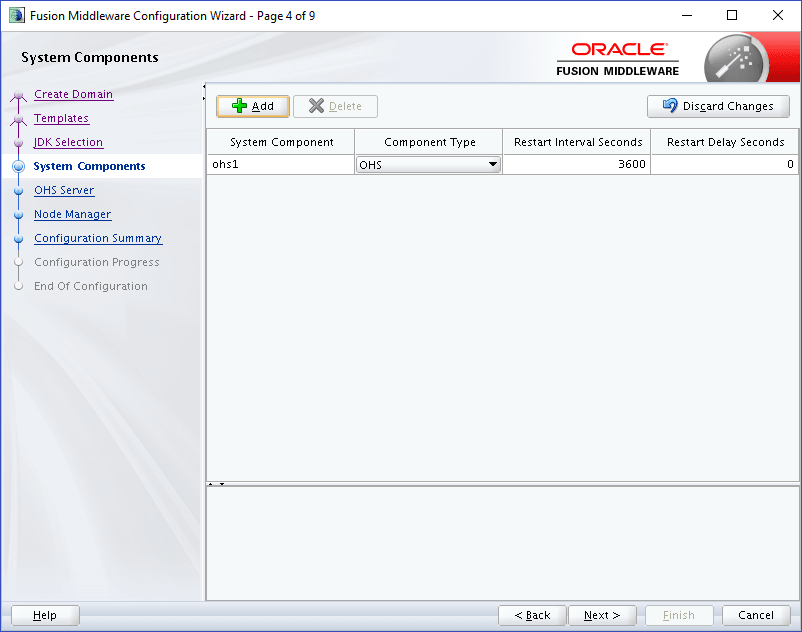This screenshot has height=632, width=802.
Task: Click Discard Changes button
Action: (x=718, y=106)
